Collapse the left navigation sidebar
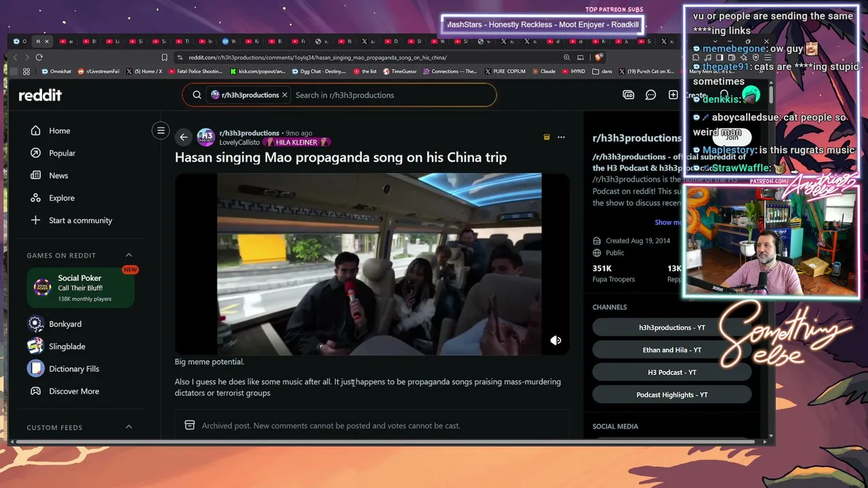Image resolution: width=868 pixels, height=488 pixels. click(x=161, y=131)
